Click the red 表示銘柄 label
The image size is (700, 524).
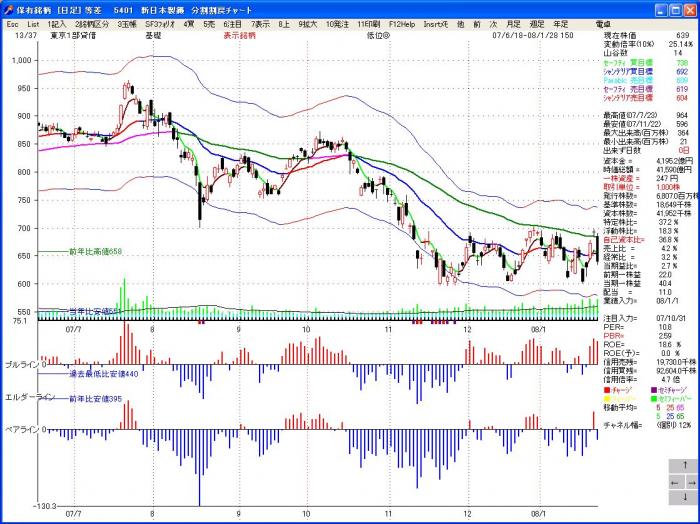click(x=238, y=34)
